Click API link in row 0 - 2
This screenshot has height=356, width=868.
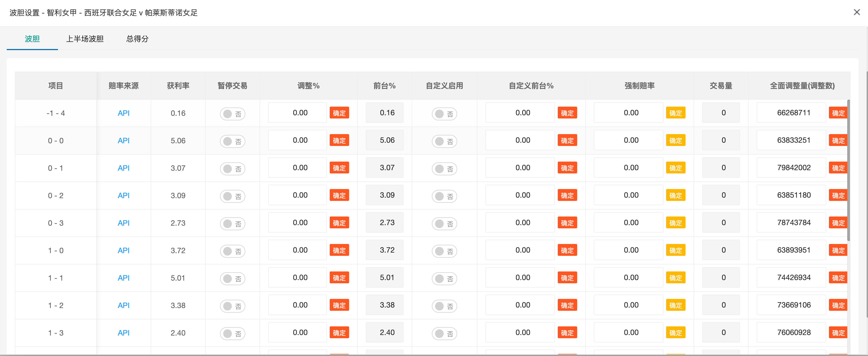tap(123, 196)
